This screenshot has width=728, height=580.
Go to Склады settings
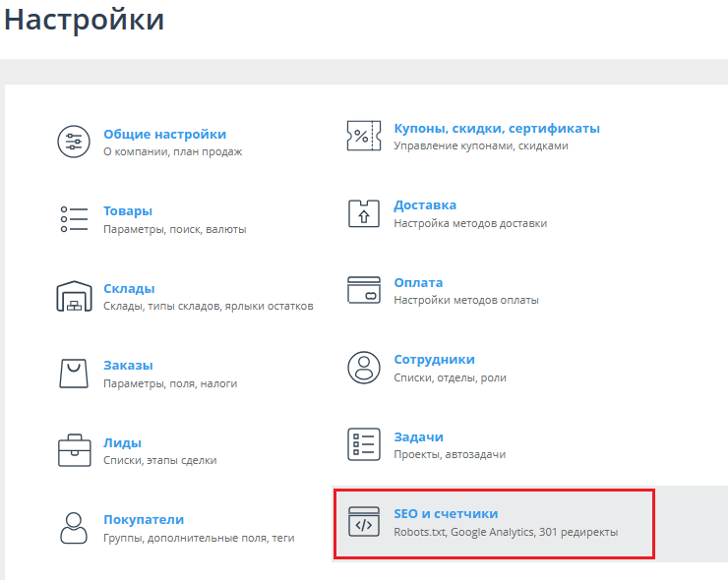coord(129,288)
